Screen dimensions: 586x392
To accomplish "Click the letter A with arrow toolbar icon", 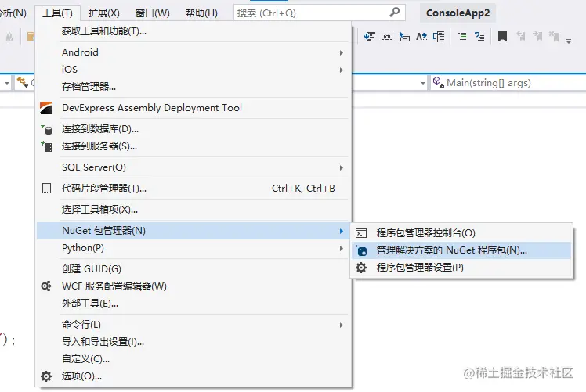I will (x=421, y=37).
